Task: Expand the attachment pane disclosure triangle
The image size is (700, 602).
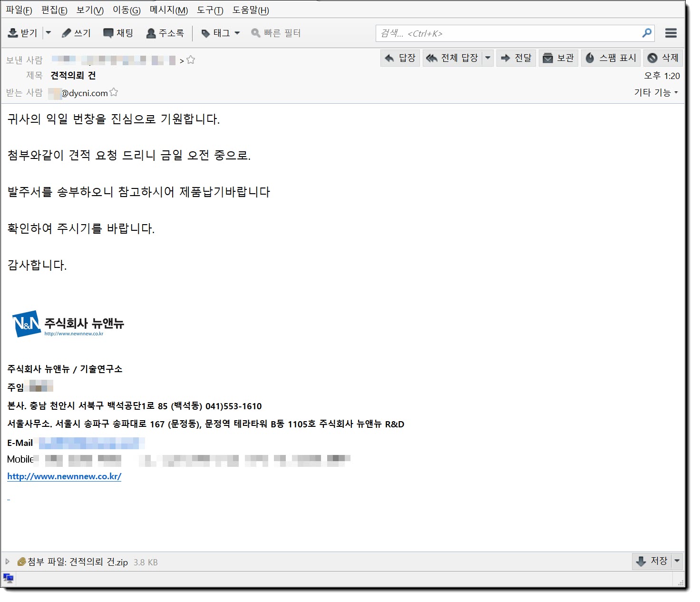Action: click(7, 562)
